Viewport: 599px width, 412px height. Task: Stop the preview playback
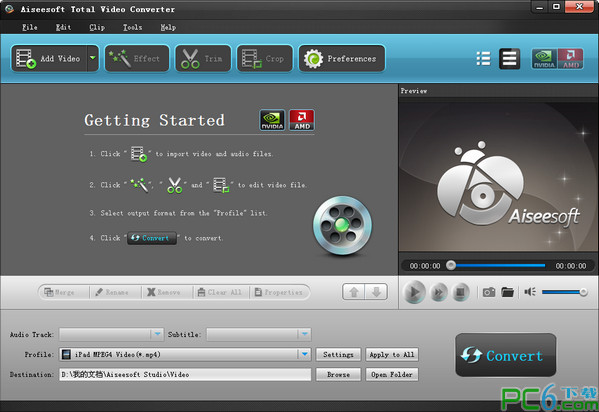pos(461,292)
